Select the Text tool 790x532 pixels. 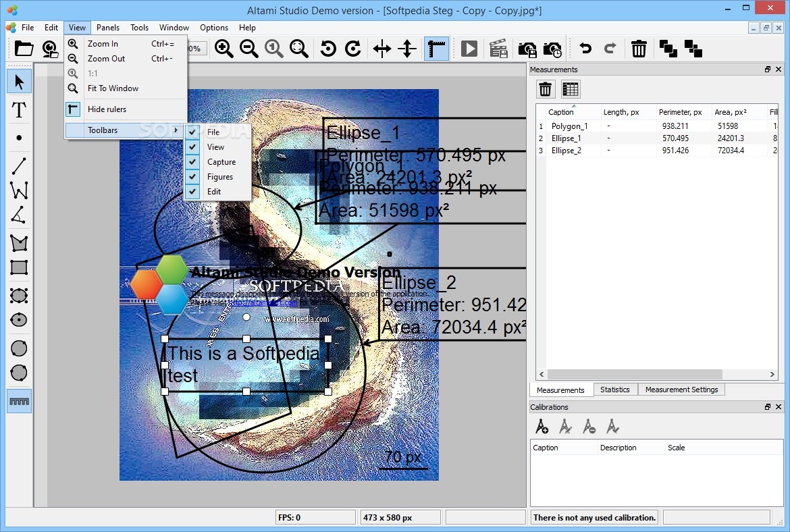(19, 109)
